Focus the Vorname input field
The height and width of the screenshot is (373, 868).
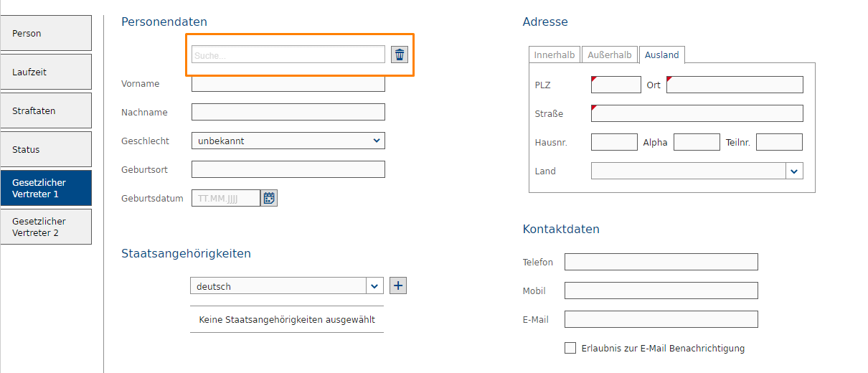click(x=288, y=85)
